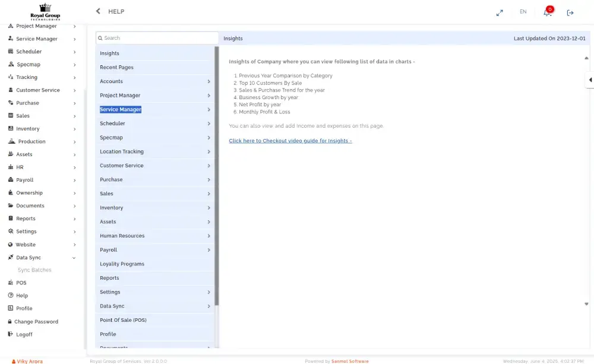Open Inventory icon in left sidebar
594x364 pixels.
tap(11, 129)
